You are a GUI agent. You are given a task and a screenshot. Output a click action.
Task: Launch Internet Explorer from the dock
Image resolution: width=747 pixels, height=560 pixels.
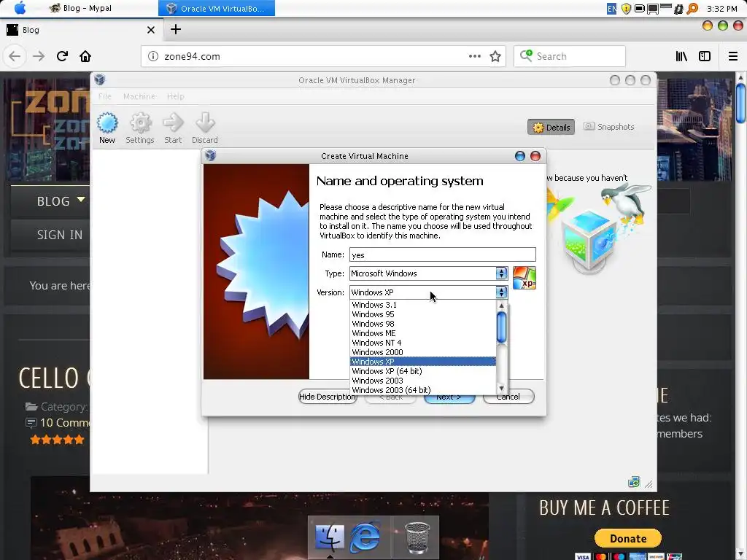pyautogui.click(x=365, y=537)
